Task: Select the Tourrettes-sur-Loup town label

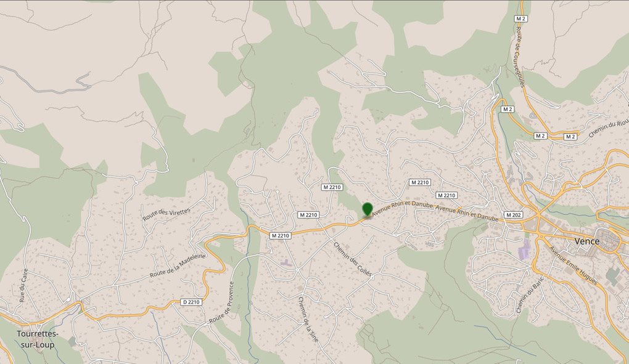Action: pyautogui.click(x=37, y=339)
